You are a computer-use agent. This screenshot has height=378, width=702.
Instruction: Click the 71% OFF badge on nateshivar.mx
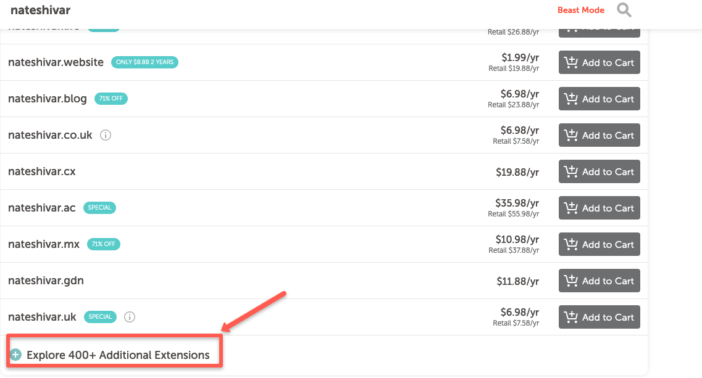[103, 244]
